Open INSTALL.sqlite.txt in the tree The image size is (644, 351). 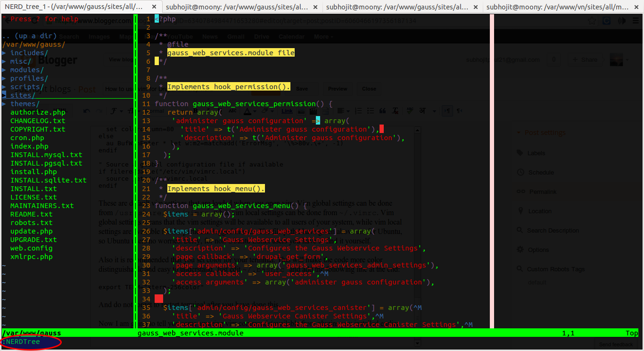coord(49,180)
